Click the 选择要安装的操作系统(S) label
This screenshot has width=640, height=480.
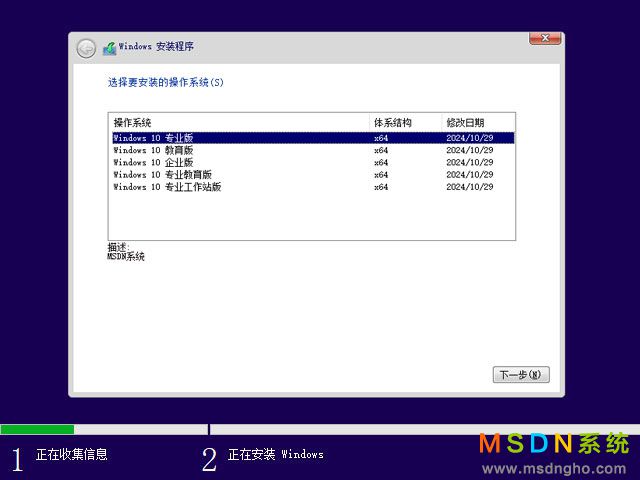tap(166, 82)
